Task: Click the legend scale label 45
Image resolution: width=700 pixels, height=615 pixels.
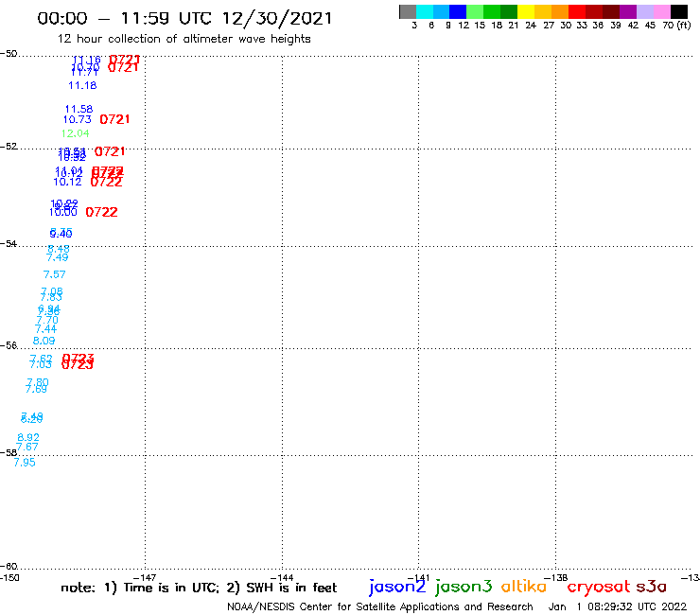Action: click(x=650, y=25)
